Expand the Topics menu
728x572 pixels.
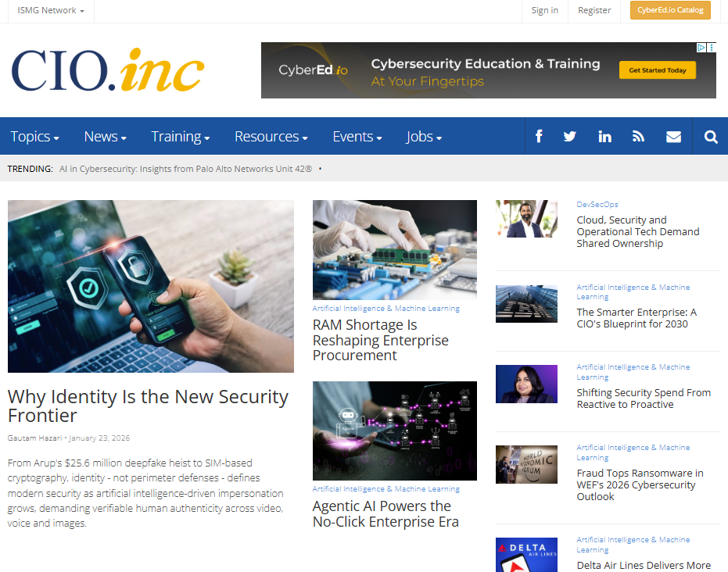tap(35, 137)
